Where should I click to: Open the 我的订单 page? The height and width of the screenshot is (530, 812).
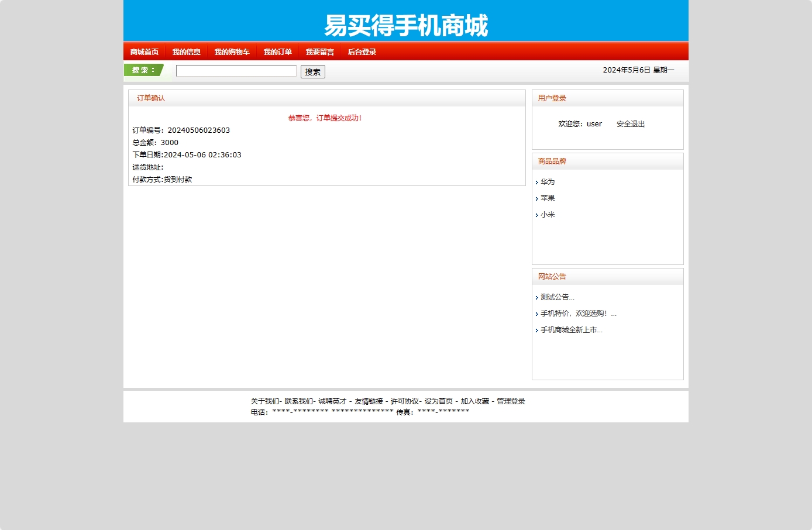(x=277, y=51)
